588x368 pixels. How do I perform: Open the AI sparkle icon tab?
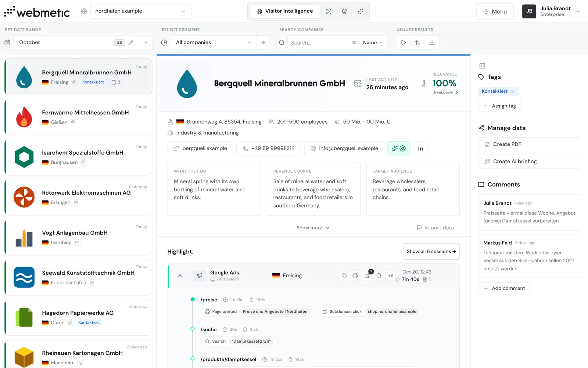(361, 11)
